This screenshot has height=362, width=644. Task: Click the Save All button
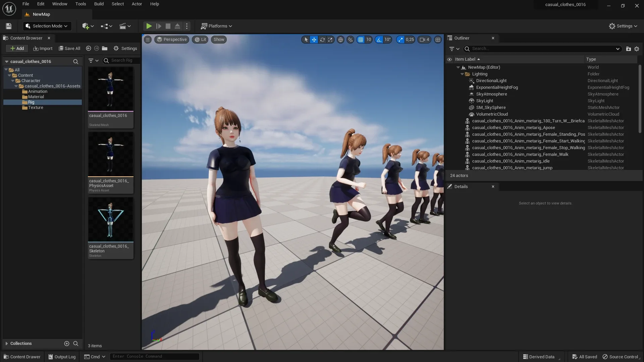(69, 48)
